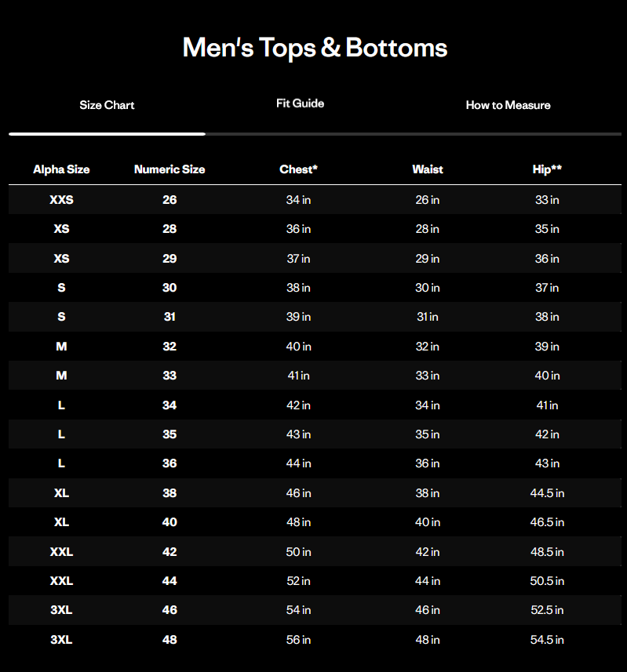Select the Hip** column header
The width and height of the screenshot is (627, 672).
pyautogui.click(x=547, y=169)
